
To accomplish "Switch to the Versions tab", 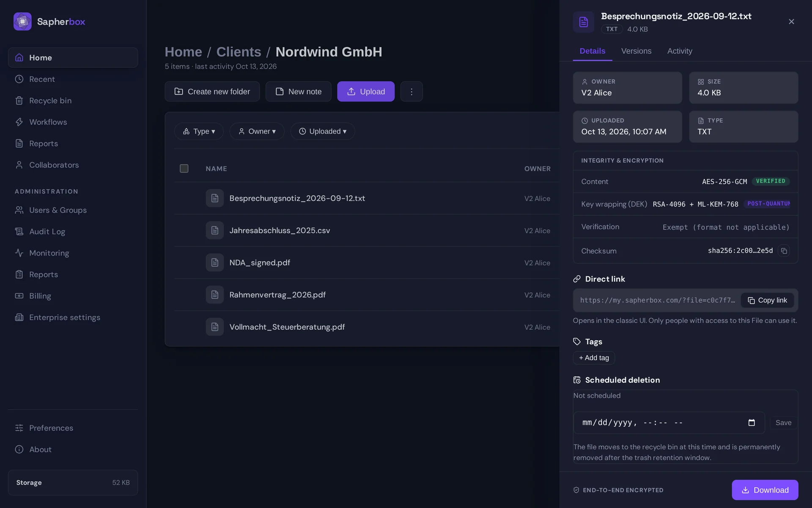I will [x=636, y=51].
